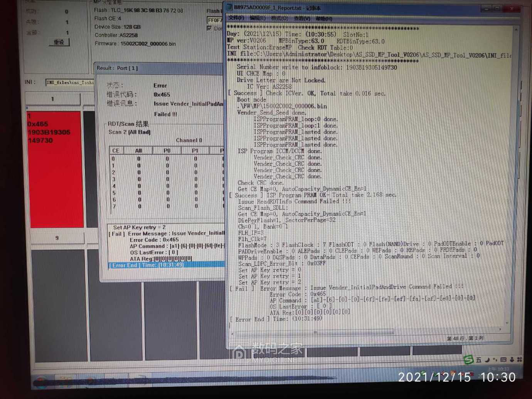
Task: Click the Notepad horizontal scrollbar left arrow
Action: [232, 333]
